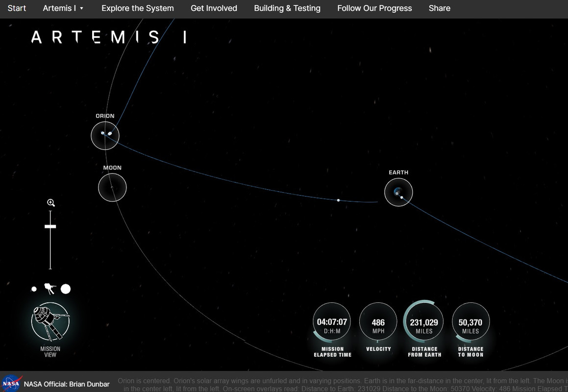The height and width of the screenshot is (392, 568).
Task: Click the Orion spacecraft marker circle
Action: (105, 136)
